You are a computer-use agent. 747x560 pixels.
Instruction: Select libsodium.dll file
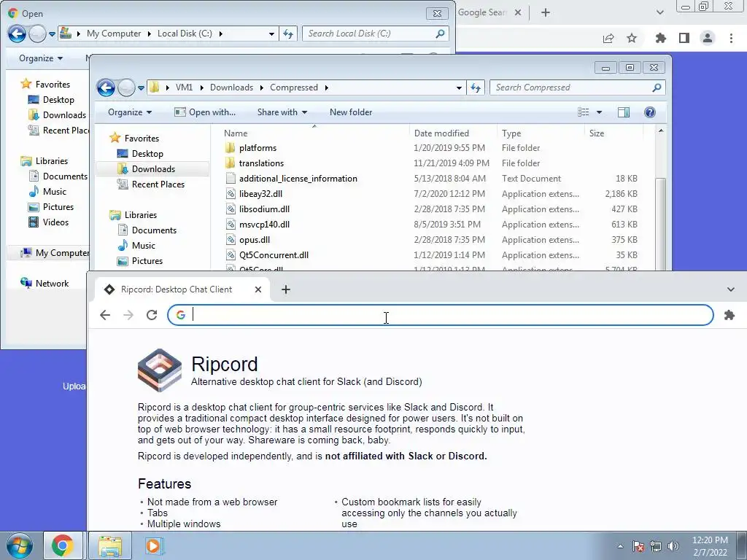pos(264,209)
